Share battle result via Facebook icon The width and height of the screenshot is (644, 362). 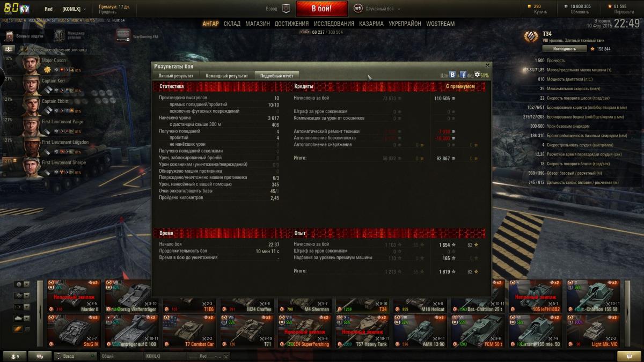pos(463,75)
